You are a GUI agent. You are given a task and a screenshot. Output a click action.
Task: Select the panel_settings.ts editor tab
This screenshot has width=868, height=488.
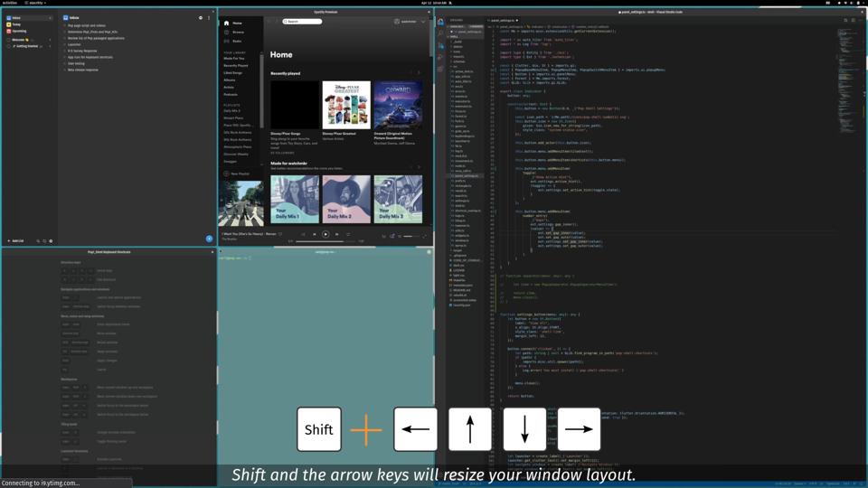(504, 21)
